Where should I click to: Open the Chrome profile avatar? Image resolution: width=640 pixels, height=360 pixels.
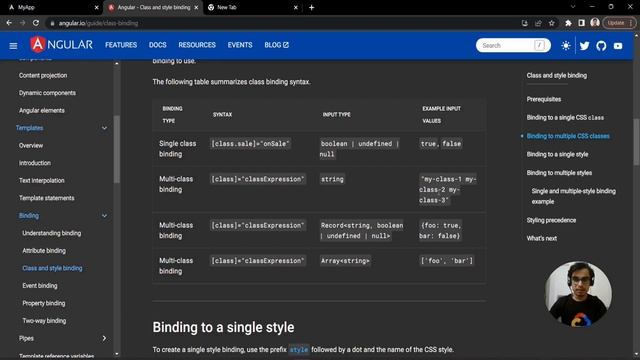(x=595, y=23)
